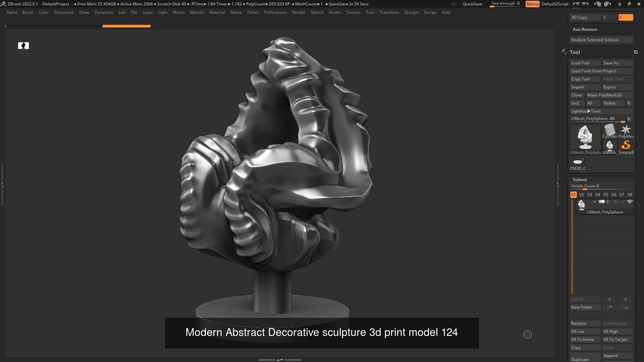Open the Brush menu
Viewport: 644px width, 362px height.
28,12
